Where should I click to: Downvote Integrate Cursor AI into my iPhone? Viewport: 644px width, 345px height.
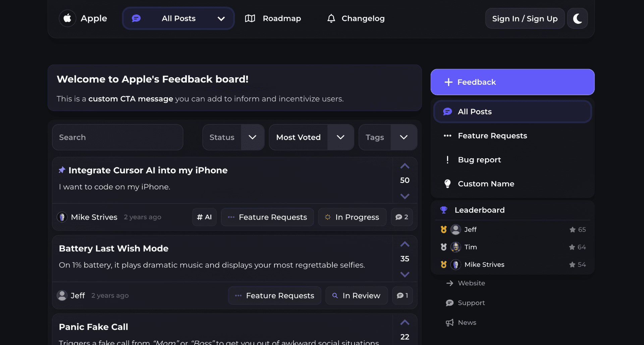click(x=405, y=196)
